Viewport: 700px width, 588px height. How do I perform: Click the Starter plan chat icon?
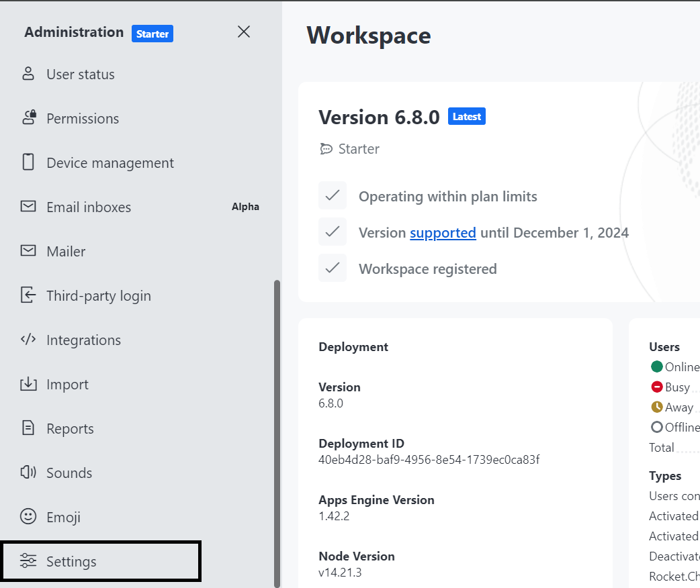coord(326,149)
